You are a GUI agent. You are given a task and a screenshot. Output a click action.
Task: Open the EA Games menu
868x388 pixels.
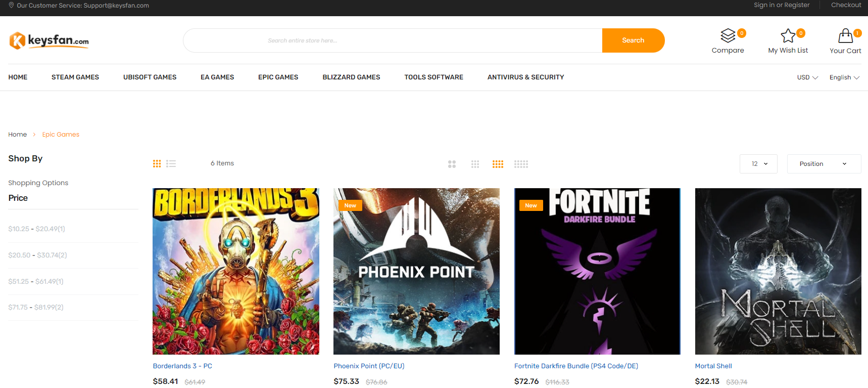point(217,77)
